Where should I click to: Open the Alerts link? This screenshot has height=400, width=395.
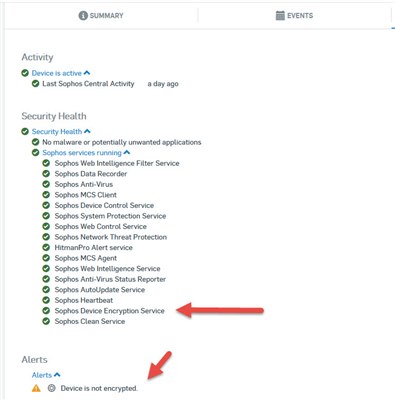(42, 375)
